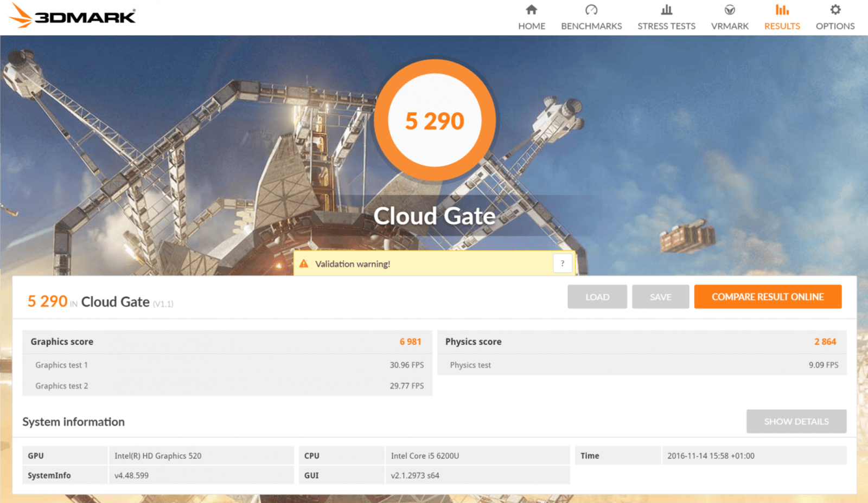Click the 5 290 IN Cloud Gate heading

pos(100,301)
